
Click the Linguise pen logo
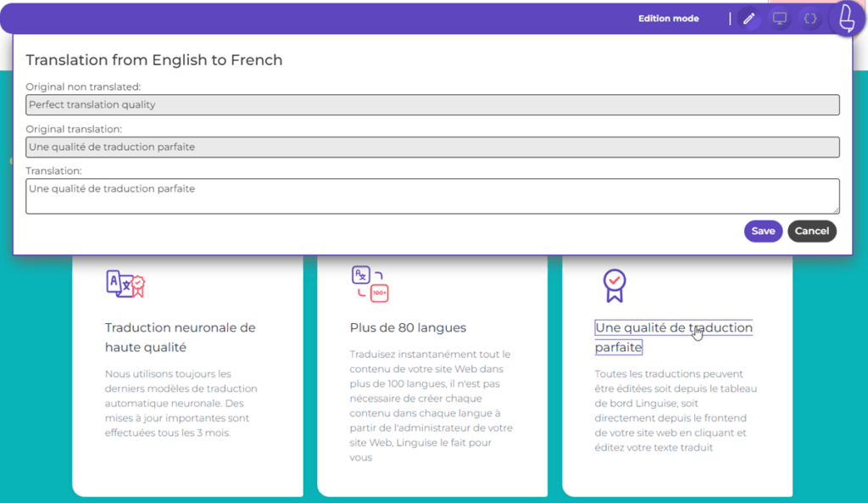845,18
